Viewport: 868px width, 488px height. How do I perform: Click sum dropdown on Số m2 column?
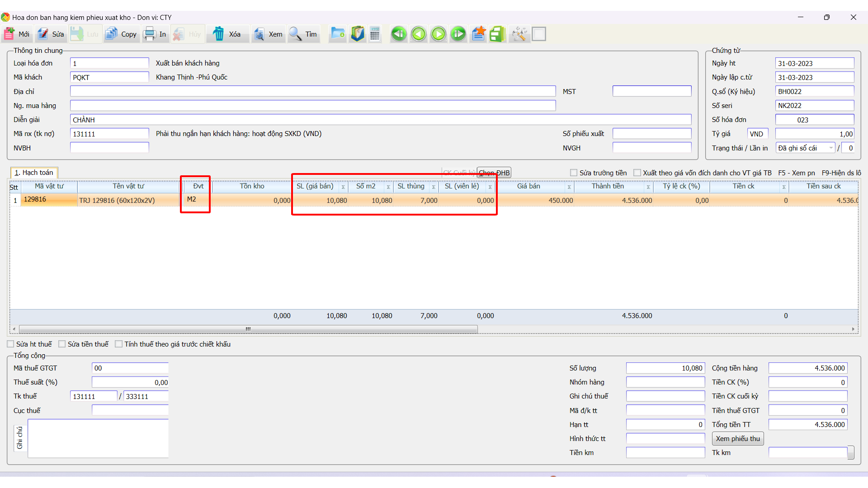[x=388, y=187]
